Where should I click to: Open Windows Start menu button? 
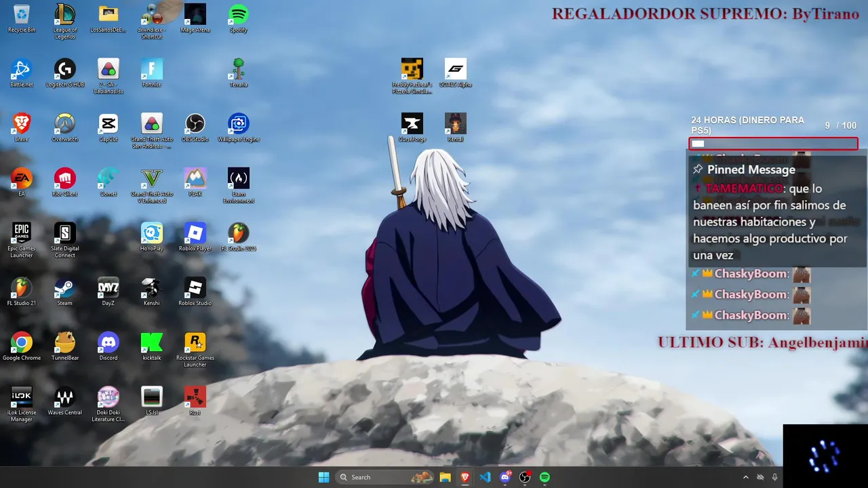324,477
